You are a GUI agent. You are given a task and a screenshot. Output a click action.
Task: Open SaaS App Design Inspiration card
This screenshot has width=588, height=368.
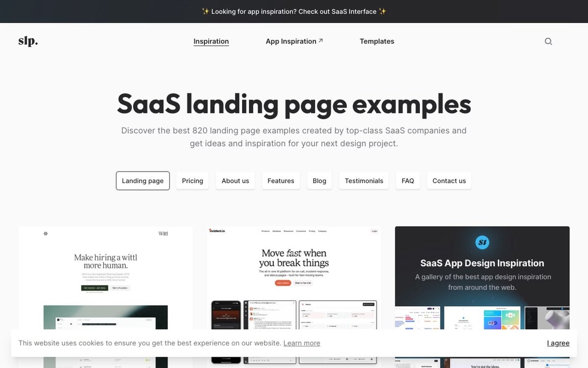[482, 297]
